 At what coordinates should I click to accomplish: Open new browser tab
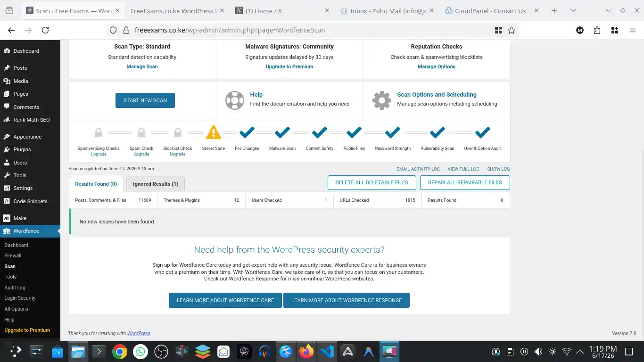tap(554, 10)
